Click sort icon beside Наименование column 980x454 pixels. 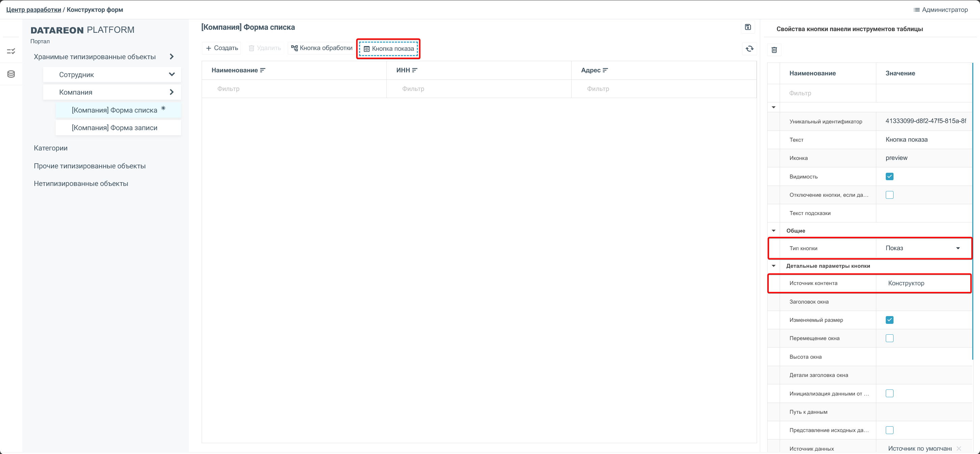(262, 70)
